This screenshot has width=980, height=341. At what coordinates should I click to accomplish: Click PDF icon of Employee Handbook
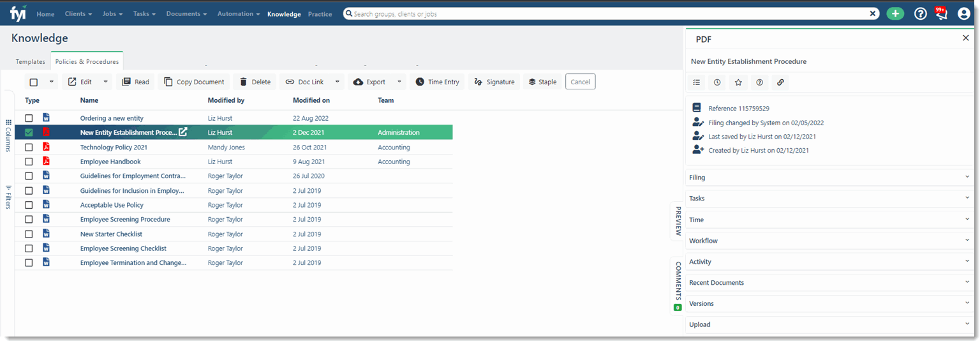click(x=46, y=162)
